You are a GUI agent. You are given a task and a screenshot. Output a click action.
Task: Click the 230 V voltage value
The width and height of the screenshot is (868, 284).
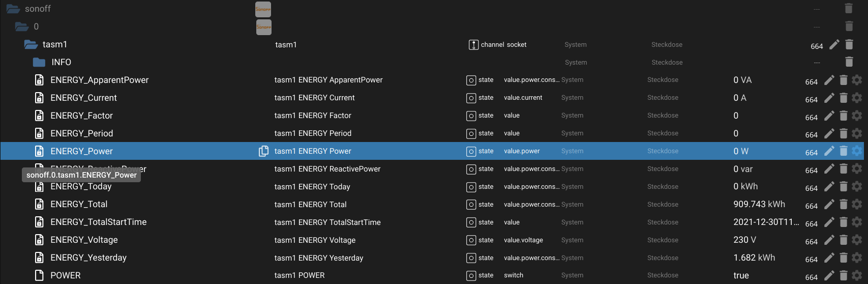pyautogui.click(x=744, y=240)
